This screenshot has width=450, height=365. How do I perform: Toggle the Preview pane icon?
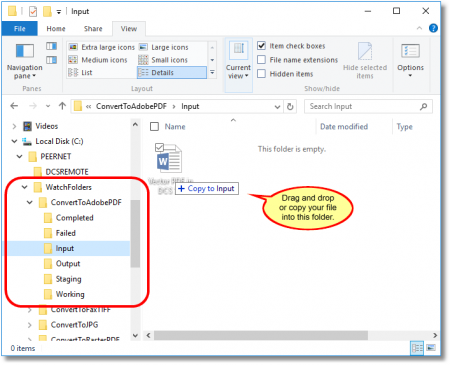(x=51, y=46)
